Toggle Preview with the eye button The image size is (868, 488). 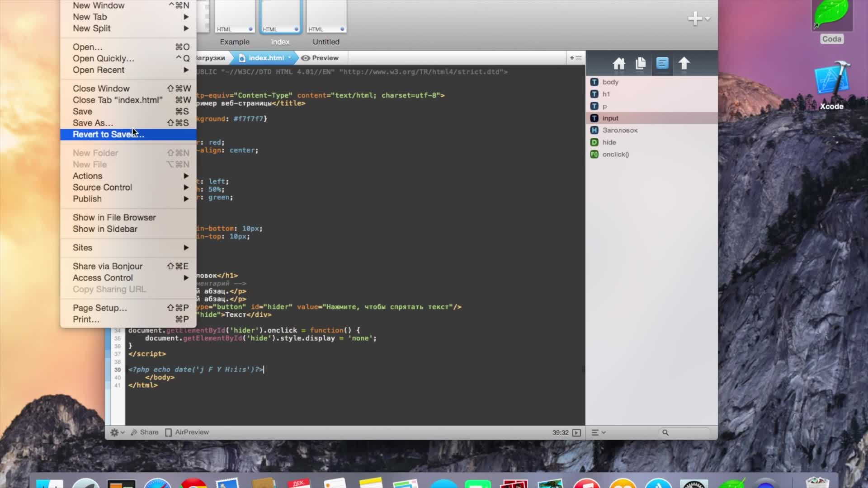coord(320,58)
